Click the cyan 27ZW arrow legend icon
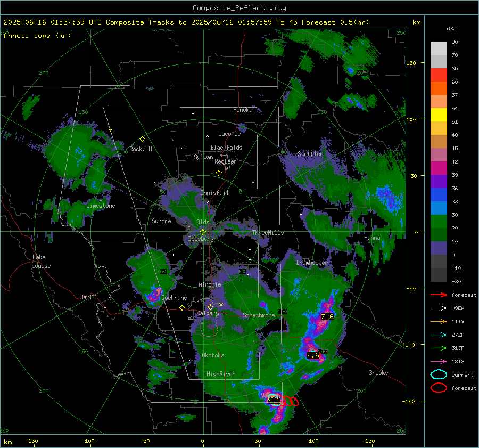The image size is (479, 448). click(439, 335)
